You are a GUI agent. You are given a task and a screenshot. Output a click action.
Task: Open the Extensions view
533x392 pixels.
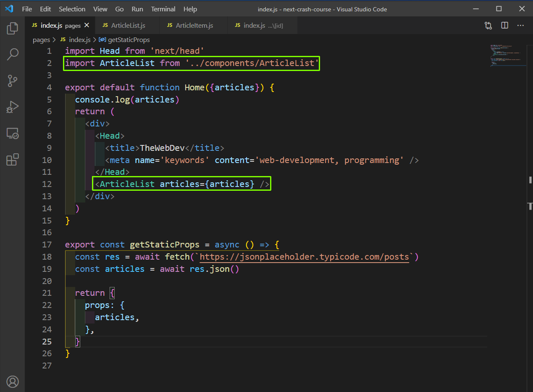13,160
